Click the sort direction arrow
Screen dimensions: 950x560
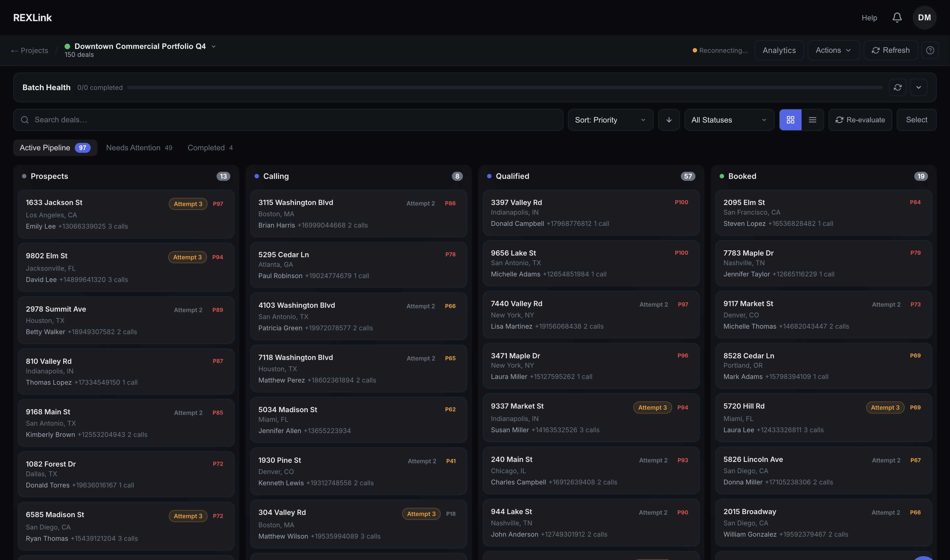click(669, 120)
